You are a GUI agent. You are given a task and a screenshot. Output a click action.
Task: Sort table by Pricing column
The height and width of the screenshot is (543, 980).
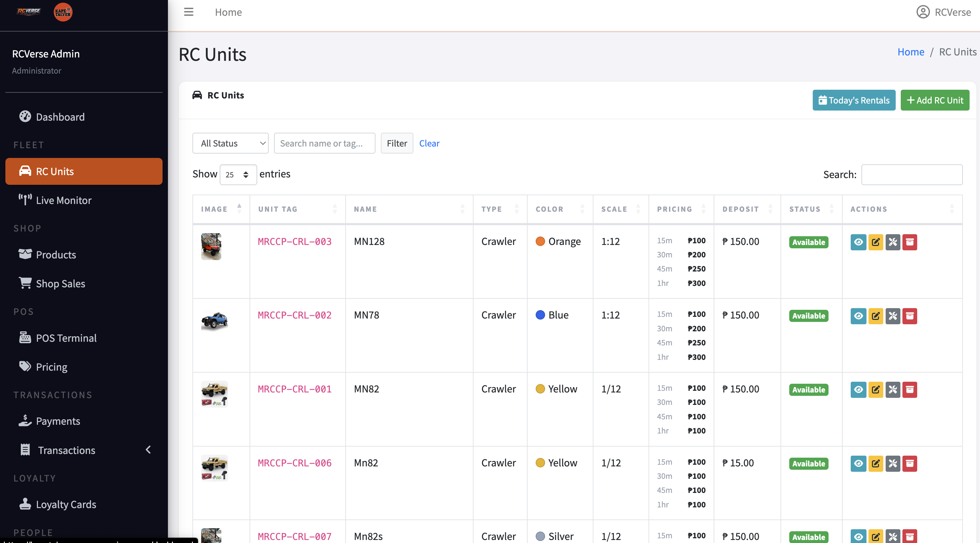pyautogui.click(x=681, y=209)
